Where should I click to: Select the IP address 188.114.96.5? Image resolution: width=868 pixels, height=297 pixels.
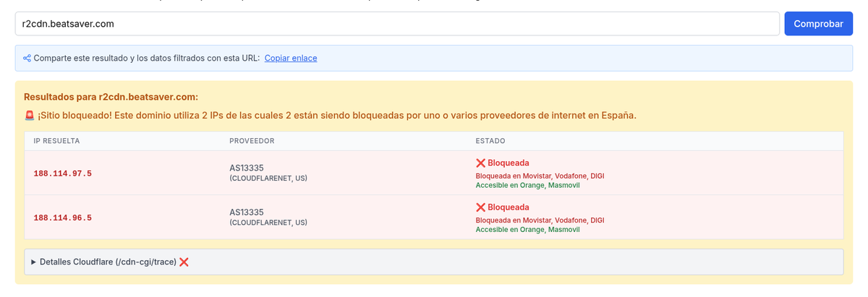click(x=63, y=218)
